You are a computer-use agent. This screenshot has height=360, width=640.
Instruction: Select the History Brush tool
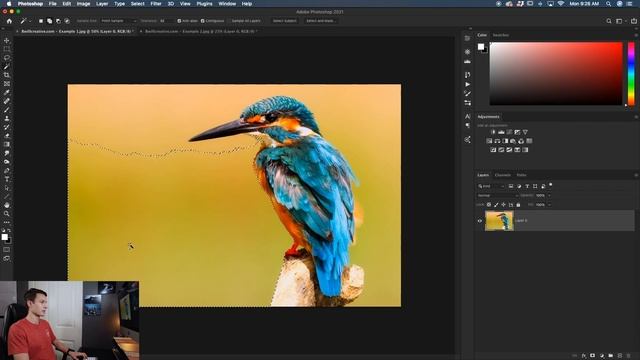click(7, 127)
